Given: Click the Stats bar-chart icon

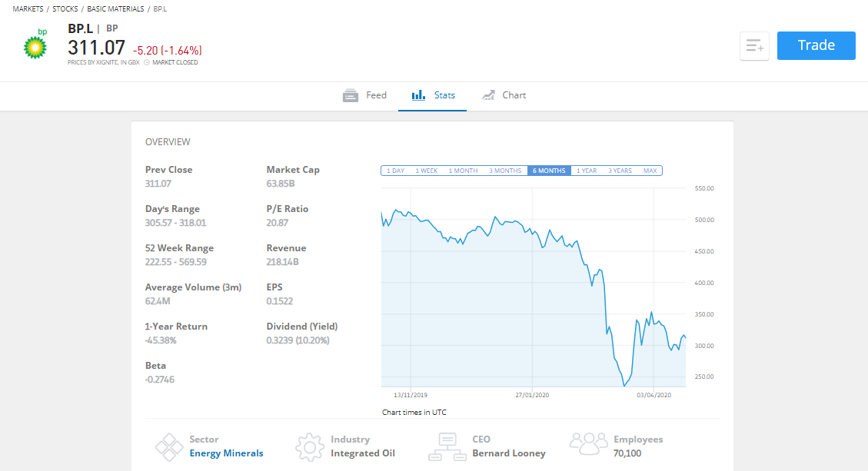Looking at the screenshot, I should point(418,95).
